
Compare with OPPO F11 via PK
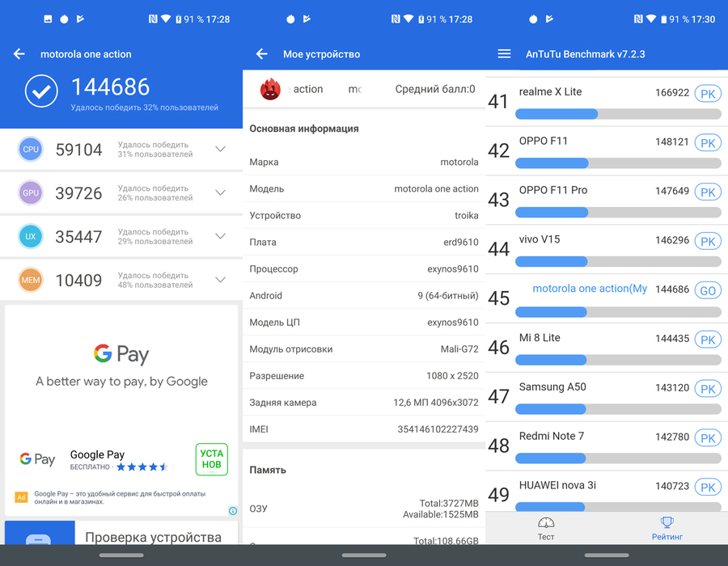click(x=708, y=143)
